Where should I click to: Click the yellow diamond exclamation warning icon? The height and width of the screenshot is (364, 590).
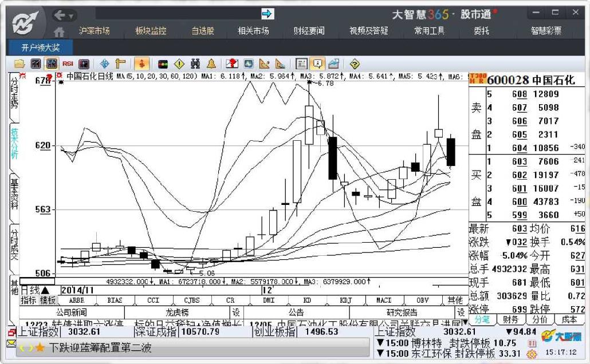pos(179,64)
